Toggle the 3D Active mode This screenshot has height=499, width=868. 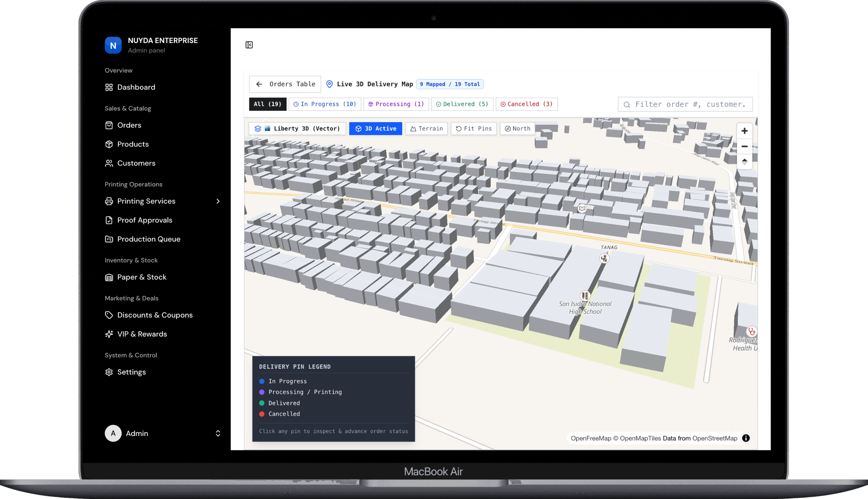click(x=375, y=129)
